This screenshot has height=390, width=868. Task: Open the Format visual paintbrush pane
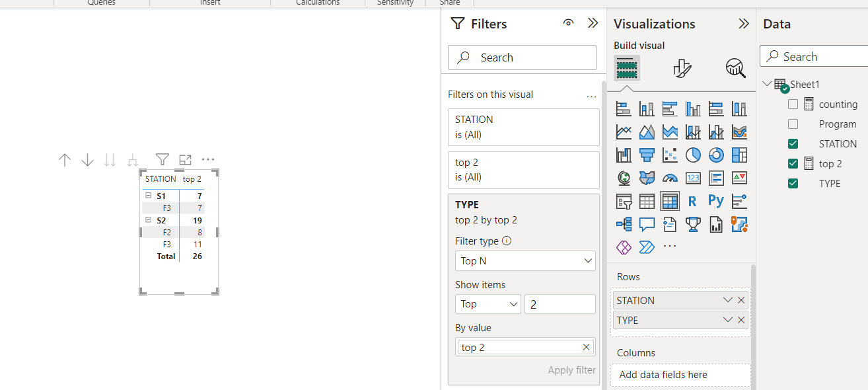682,68
